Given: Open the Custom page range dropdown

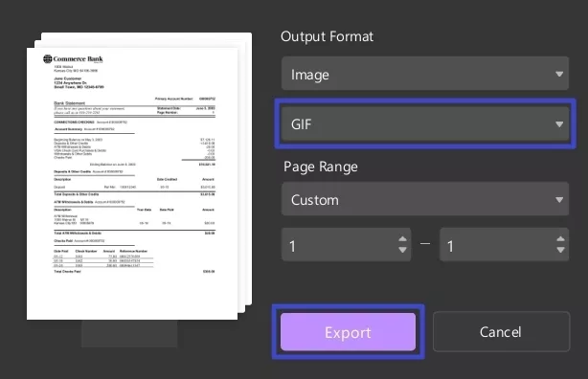Looking at the screenshot, I should click(x=425, y=199).
